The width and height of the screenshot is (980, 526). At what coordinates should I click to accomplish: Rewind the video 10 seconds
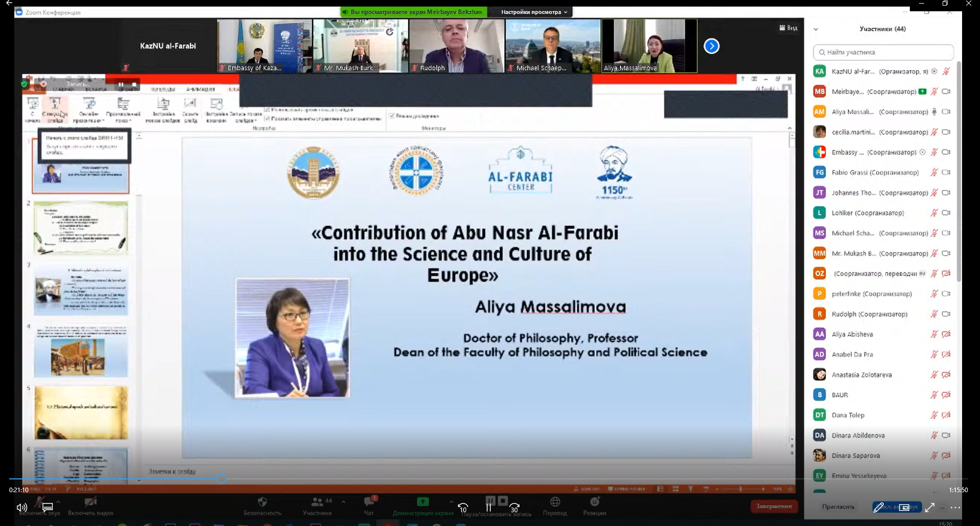[463, 508]
